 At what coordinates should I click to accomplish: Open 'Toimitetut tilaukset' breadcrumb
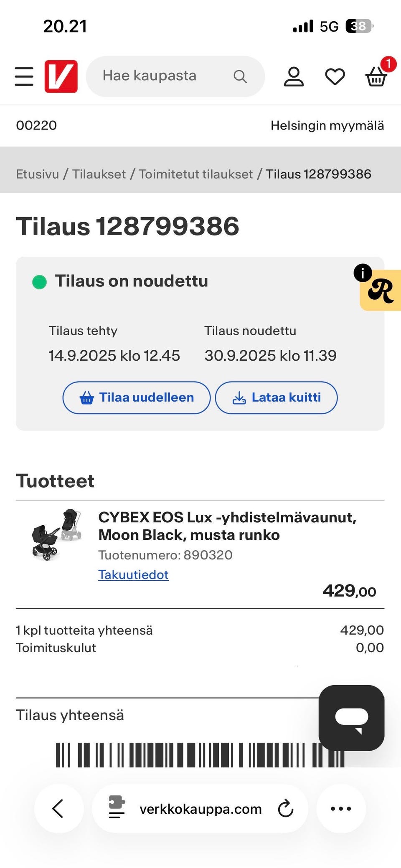195,174
